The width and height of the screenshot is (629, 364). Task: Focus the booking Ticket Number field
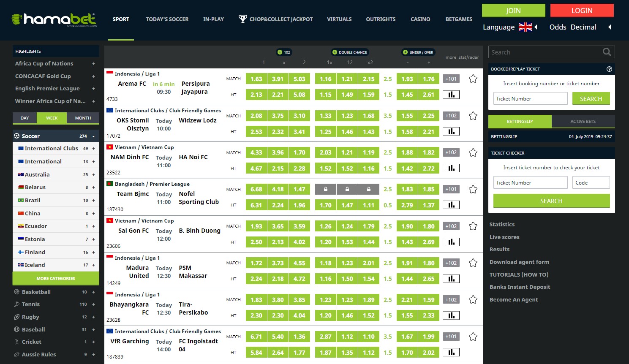click(x=531, y=98)
